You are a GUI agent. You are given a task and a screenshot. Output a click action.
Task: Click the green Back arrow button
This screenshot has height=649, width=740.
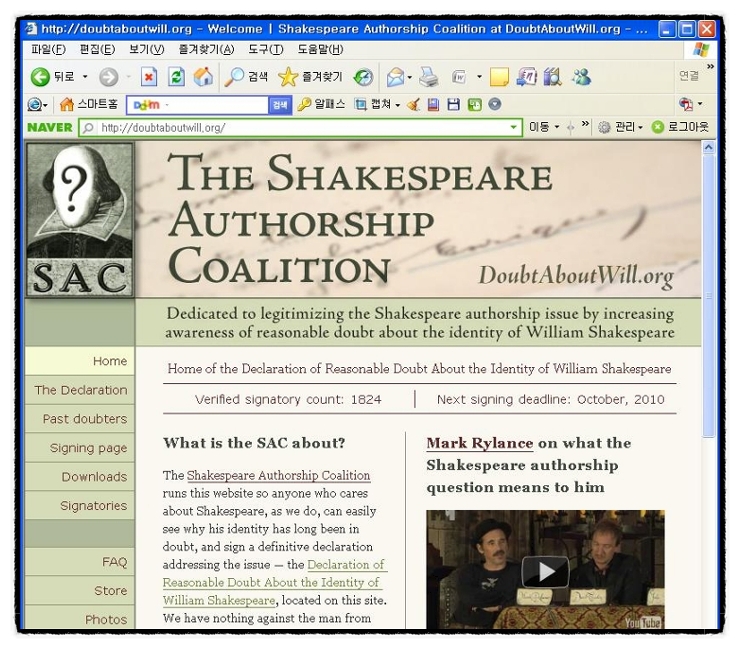pyautogui.click(x=40, y=77)
